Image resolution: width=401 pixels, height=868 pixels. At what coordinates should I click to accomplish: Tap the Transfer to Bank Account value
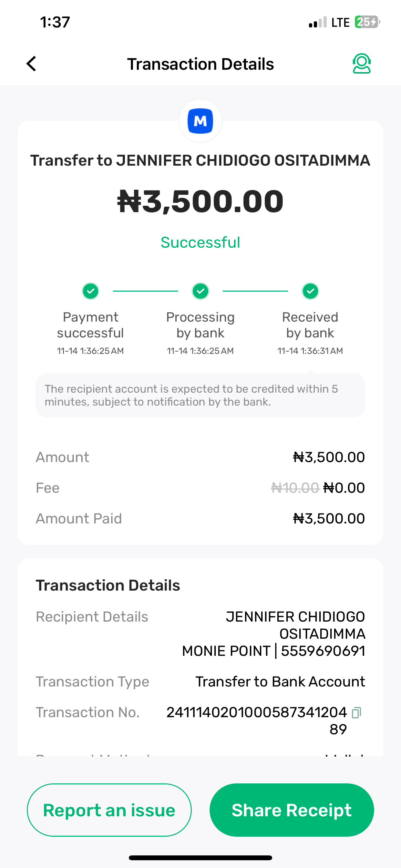pyautogui.click(x=280, y=682)
